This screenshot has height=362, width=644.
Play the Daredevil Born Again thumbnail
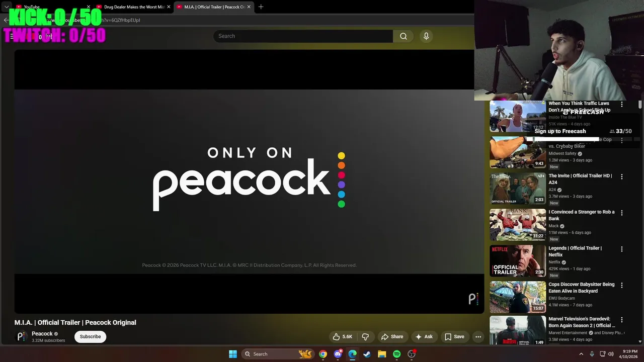pos(518,330)
